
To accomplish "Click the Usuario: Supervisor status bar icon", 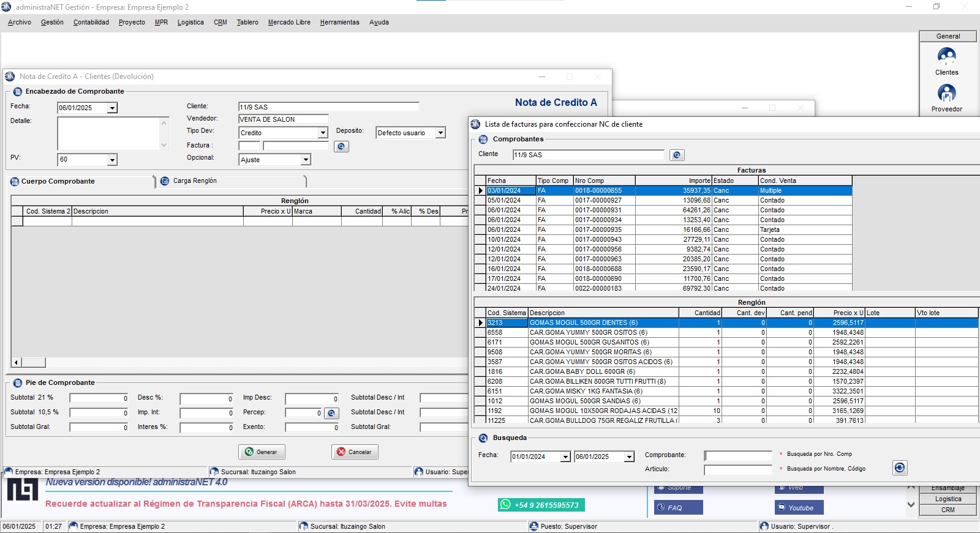I will pos(764,526).
